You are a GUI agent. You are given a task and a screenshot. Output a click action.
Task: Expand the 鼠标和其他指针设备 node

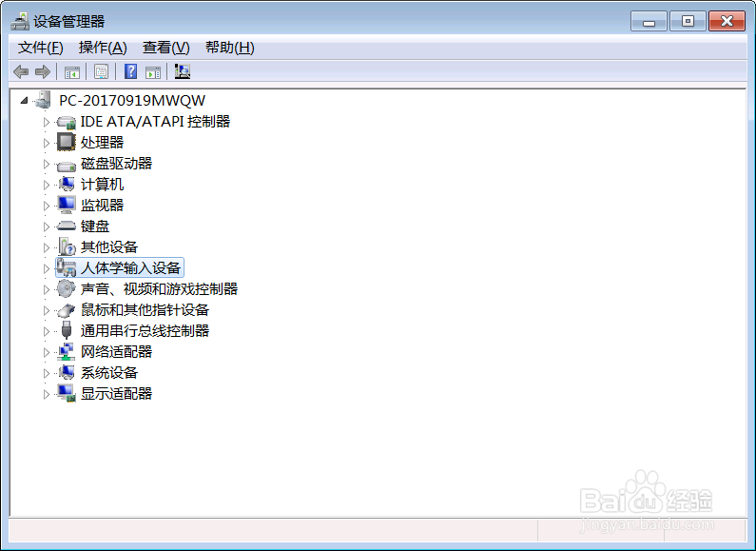click(47, 310)
